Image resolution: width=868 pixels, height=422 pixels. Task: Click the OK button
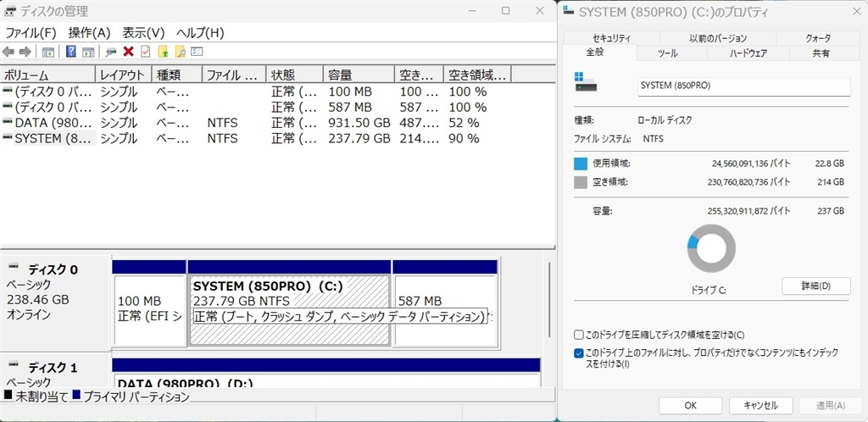[x=690, y=405]
